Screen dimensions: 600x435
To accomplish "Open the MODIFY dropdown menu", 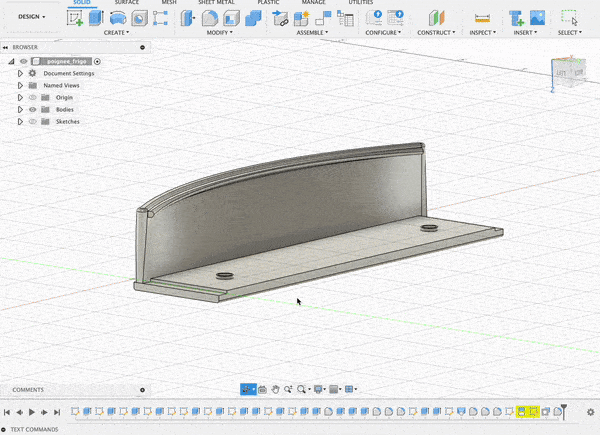I will (218, 32).
